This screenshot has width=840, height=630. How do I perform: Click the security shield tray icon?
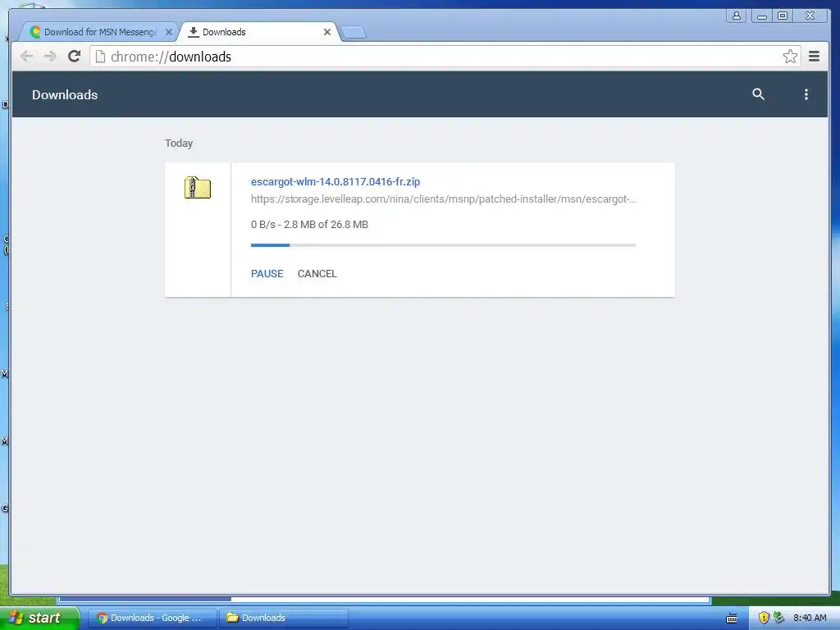(x=764, y=618)
